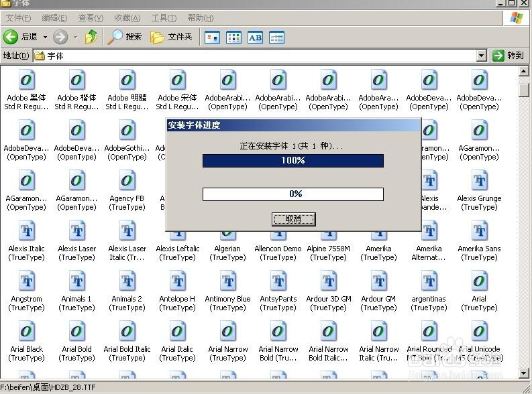Select the Ardour 3D GM font icon

click(x=329, y=281)
